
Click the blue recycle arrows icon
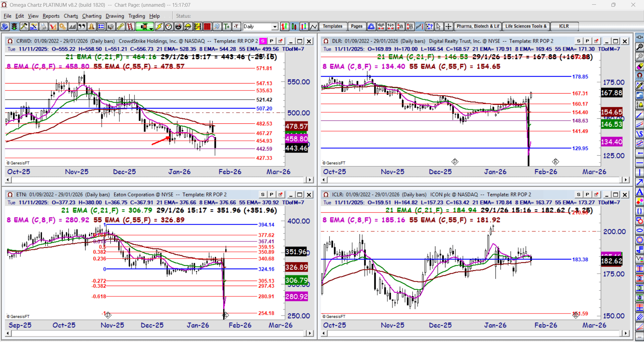pyautogui.click(x=371, y=26)
